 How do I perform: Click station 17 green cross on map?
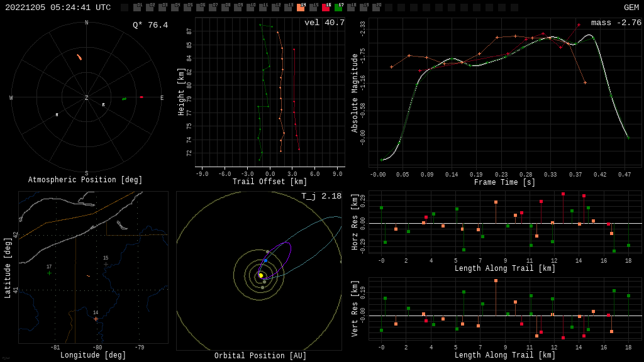pos(49,273)
